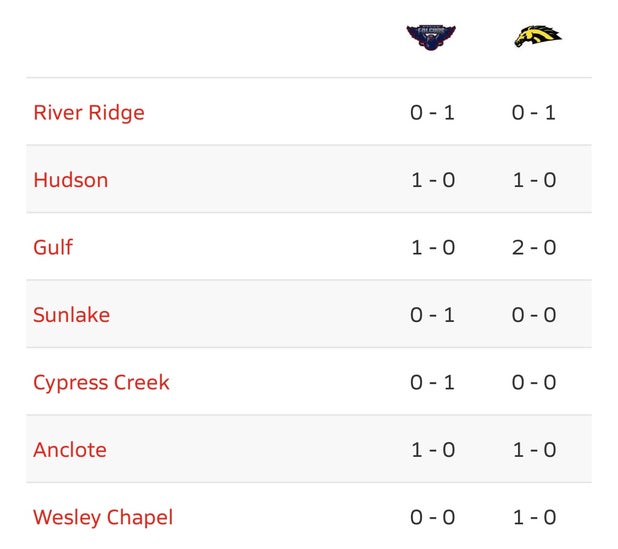Image resolution: width=618 pixels, height=549 pixels.
Task: Click the falcon team's record against River Ridge
Action: click(432, 113)
